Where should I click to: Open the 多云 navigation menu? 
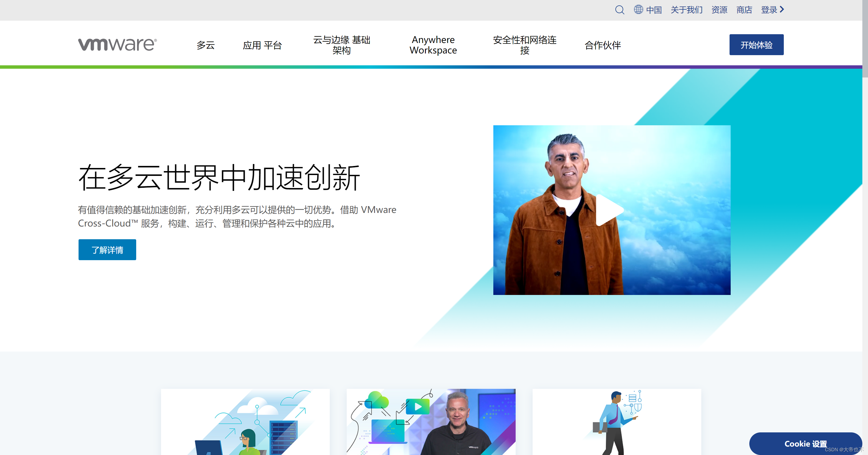pyautogui.click(x=205, y=45)
